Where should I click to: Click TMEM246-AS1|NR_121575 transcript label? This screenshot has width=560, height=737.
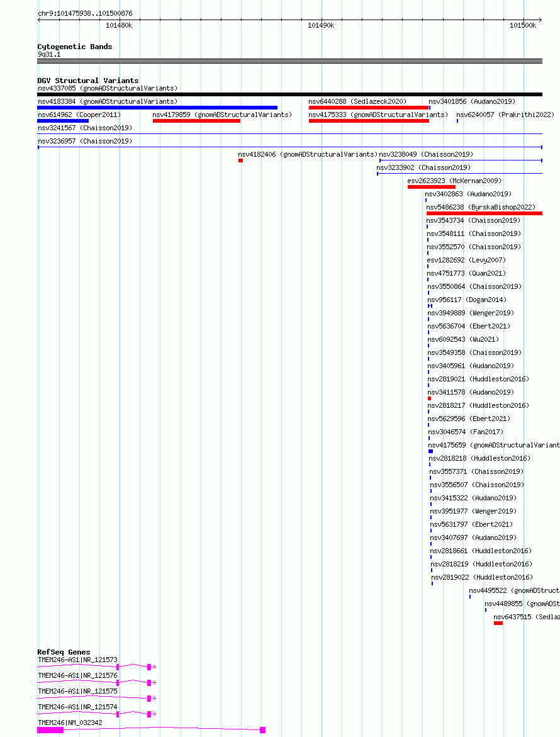[77, 692]
